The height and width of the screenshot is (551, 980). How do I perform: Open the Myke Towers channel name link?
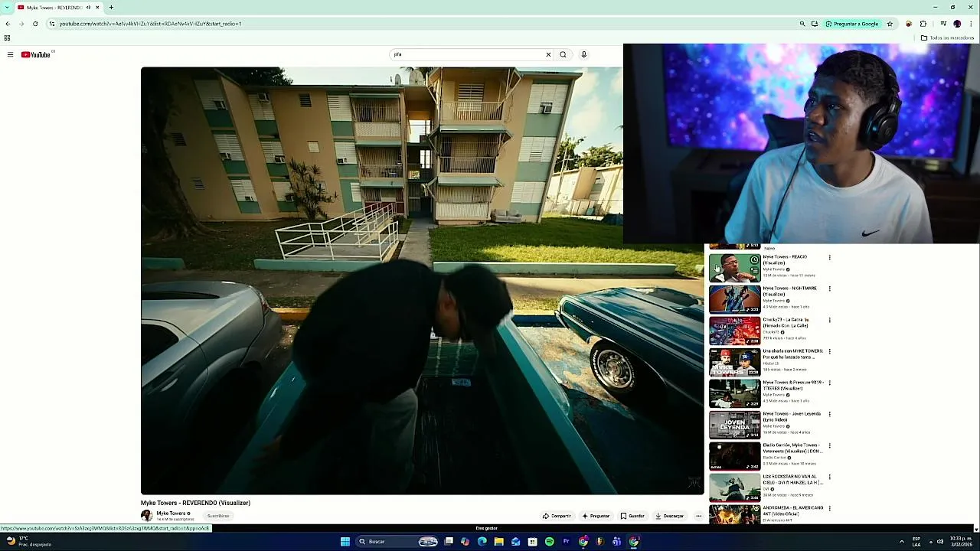[171, 513]
